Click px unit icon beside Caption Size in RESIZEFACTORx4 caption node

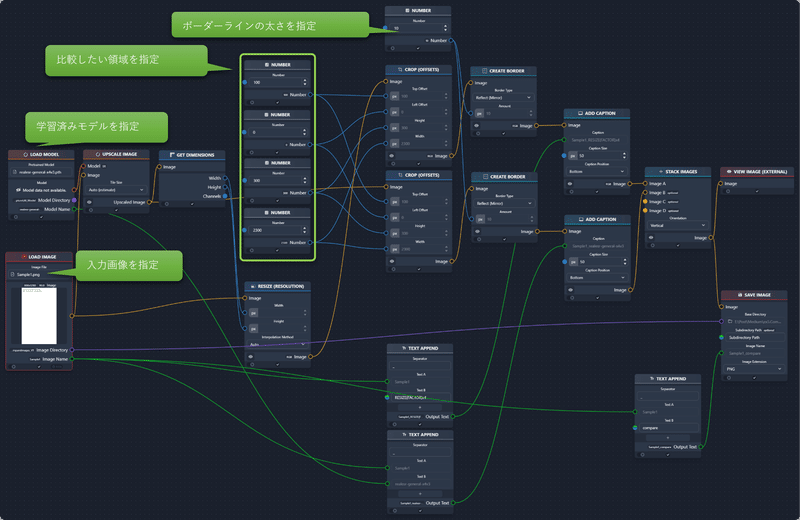(x=572, y=156)
